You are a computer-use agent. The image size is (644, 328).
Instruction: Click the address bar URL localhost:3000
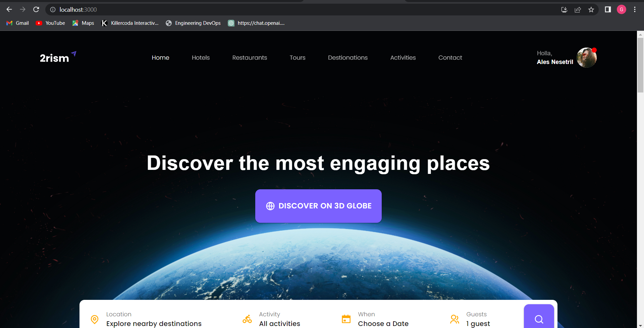pyautogui.click(x=78, y=10)
